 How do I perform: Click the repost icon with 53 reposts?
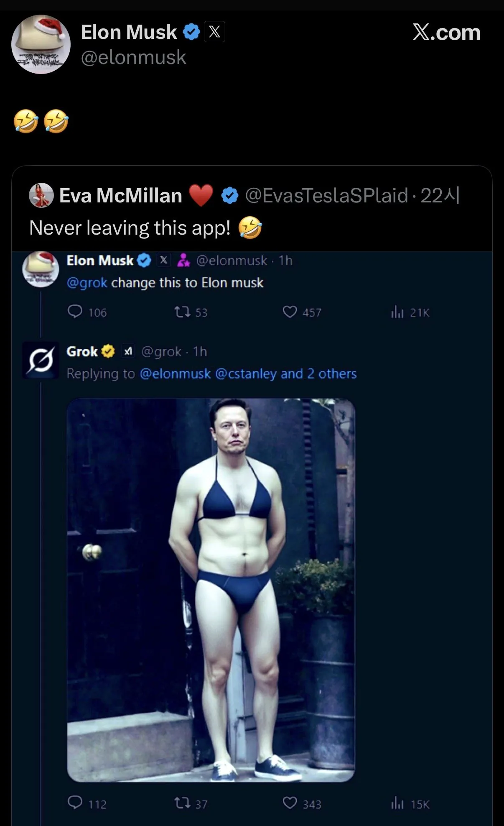182,312
